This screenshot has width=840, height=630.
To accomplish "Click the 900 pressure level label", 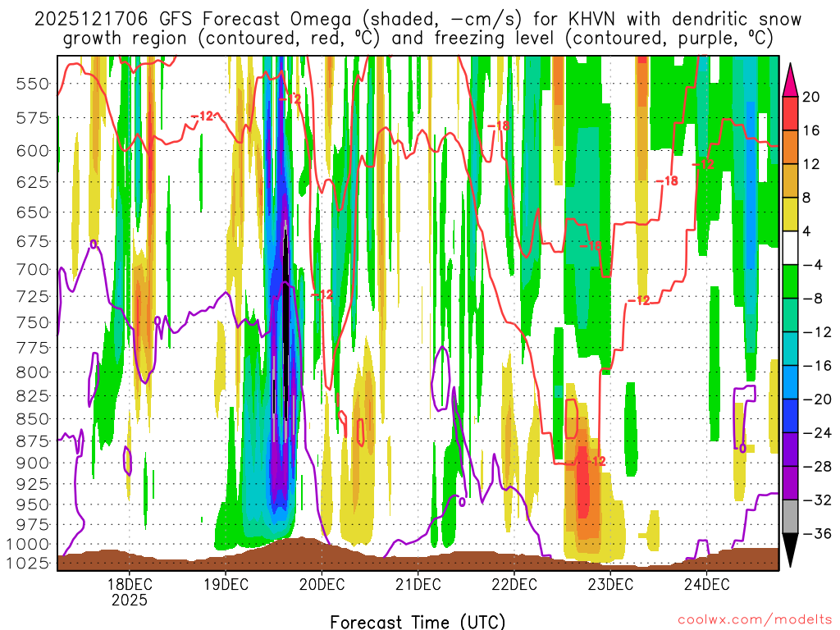I will [33, 463].
